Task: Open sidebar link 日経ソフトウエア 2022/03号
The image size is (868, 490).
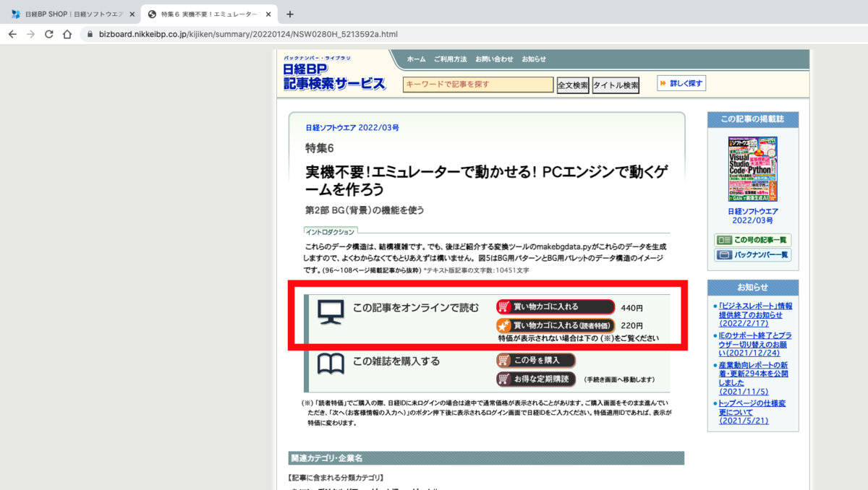Action: [753, 215]
